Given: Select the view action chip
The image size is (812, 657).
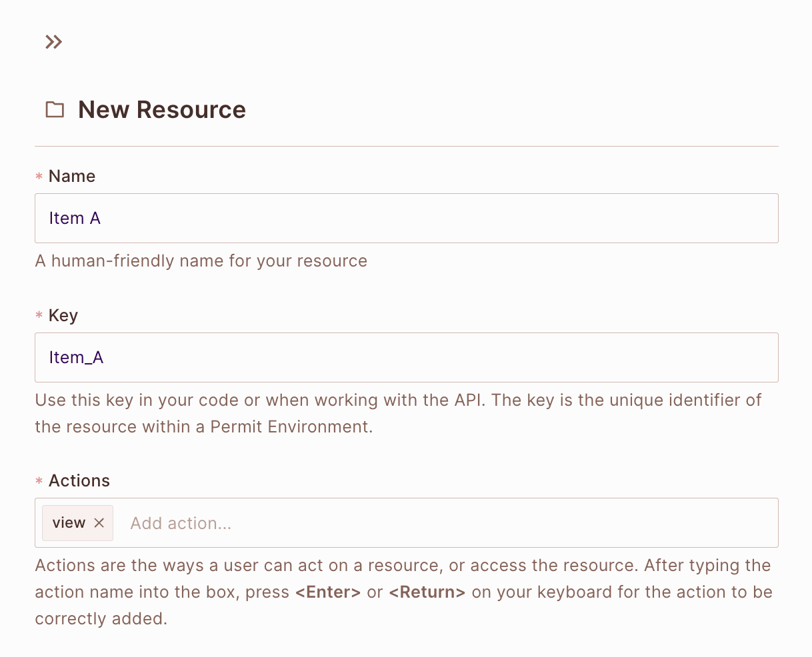Looking at the screenshot, I should pyautogui.click(x=69, y=522).
